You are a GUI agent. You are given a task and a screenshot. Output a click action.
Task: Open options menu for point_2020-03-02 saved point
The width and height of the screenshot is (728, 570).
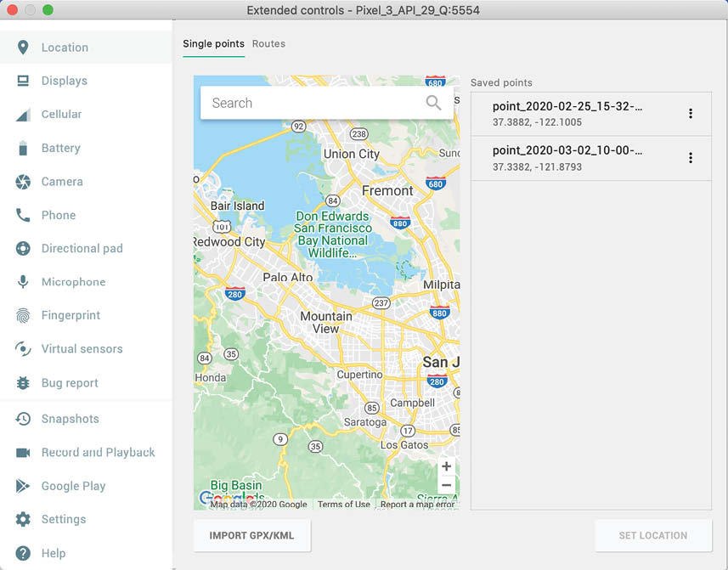coord(691,158)
